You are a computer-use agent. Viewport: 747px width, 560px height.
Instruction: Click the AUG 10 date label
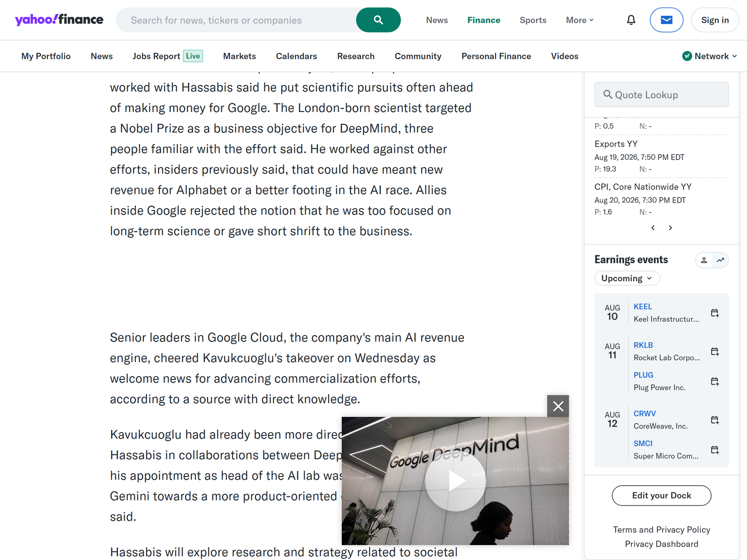click(612, 313)
